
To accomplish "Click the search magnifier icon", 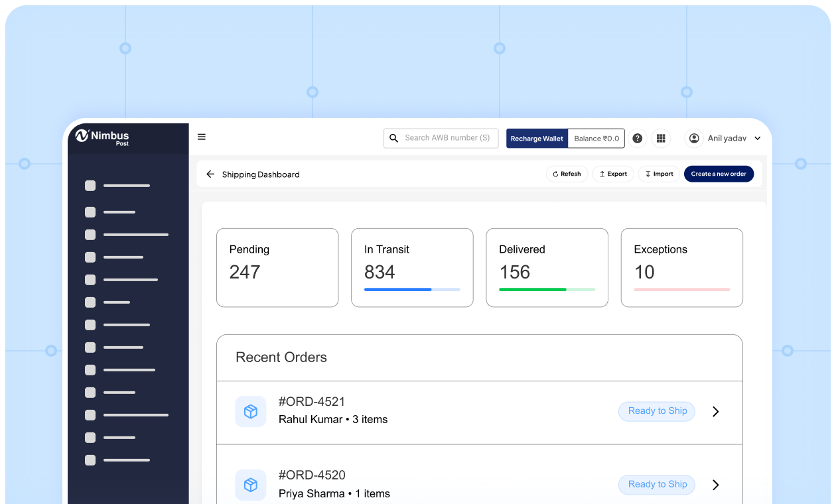I will point(393,138).
